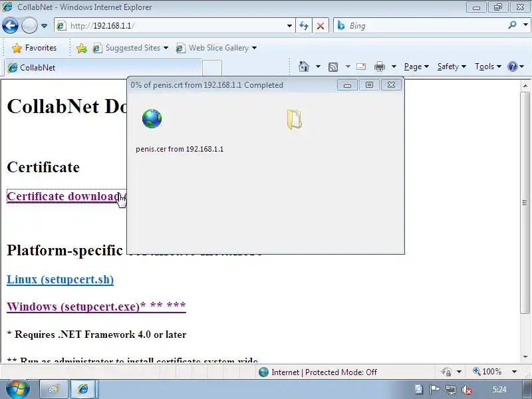Open the Linux (setupcert.sh) link
Screen dimensions: 532x399
(60, 279)
